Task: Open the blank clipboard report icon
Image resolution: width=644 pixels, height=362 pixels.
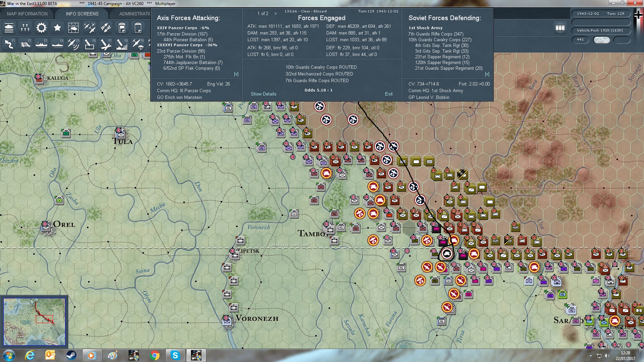Action: [138, 28]
